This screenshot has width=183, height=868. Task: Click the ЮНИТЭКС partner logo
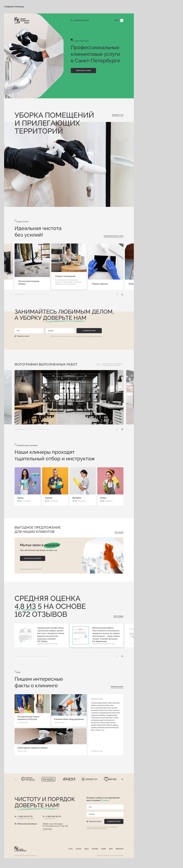tap(110, 779)
